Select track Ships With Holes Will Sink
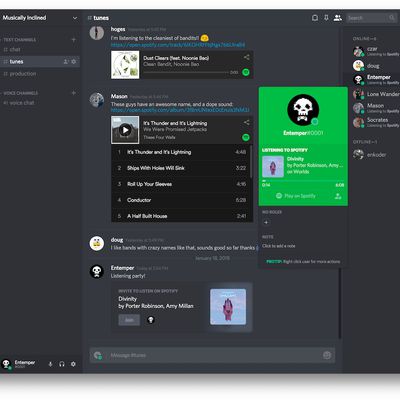400x400 pixels. click(181, 168)
